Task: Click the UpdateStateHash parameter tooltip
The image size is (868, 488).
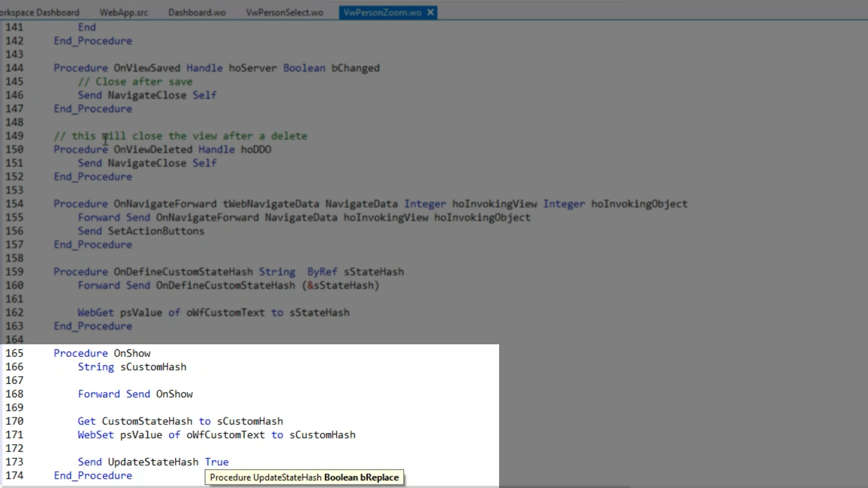Action: pos(304,478)
